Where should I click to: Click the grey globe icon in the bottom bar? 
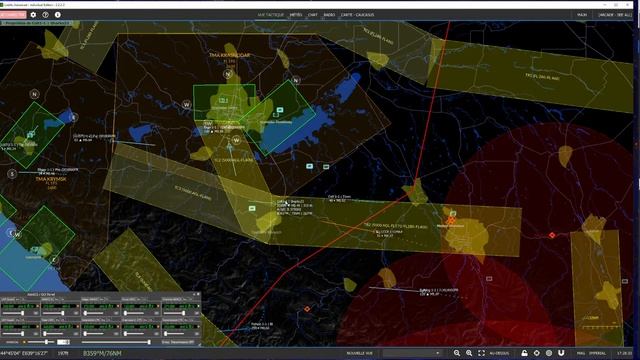tap(549, 353)
